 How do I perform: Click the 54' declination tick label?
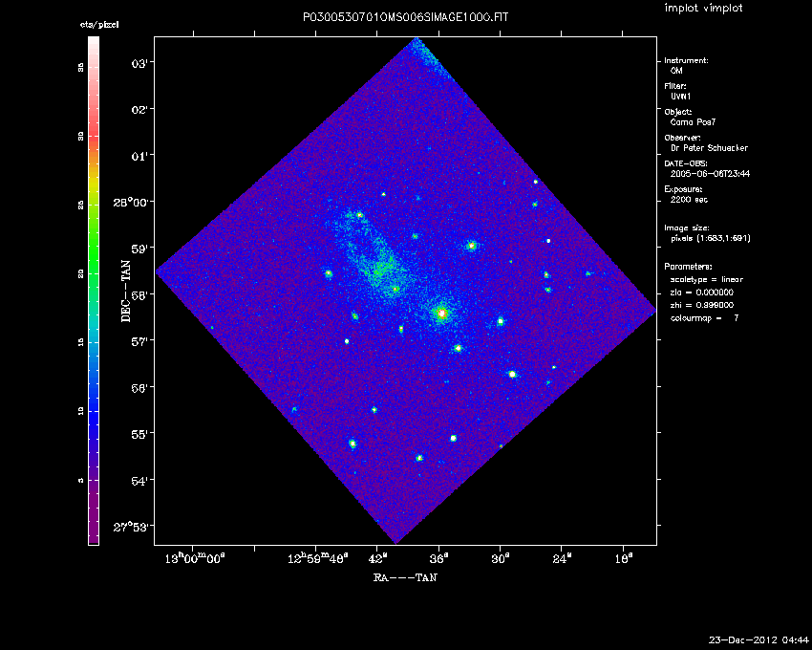(140, 480)
